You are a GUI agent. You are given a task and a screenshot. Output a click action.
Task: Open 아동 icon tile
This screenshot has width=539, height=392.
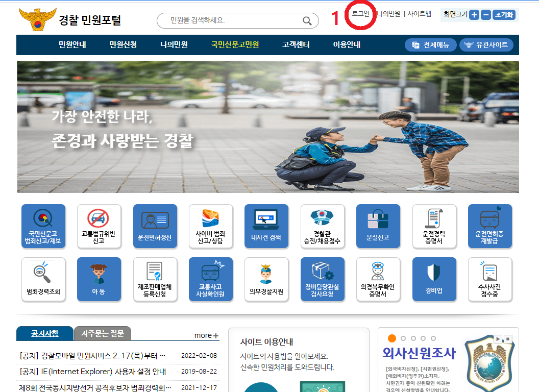pos(99,279)
